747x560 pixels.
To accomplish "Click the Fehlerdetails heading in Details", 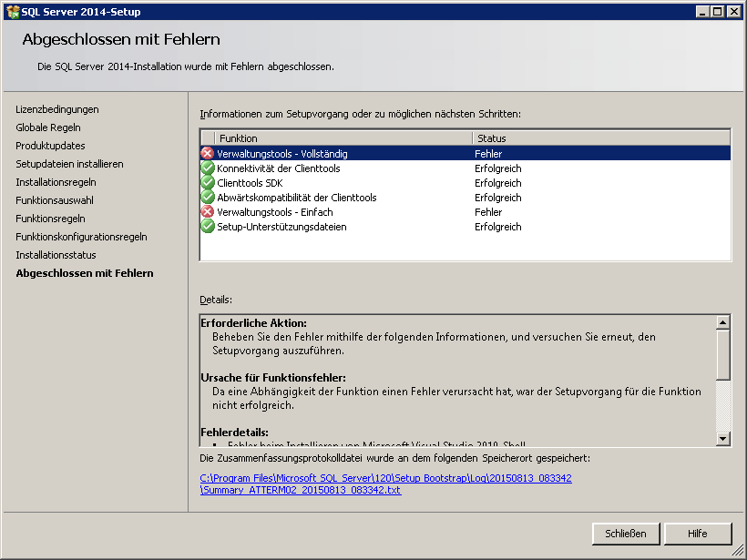I will [235, 433].
